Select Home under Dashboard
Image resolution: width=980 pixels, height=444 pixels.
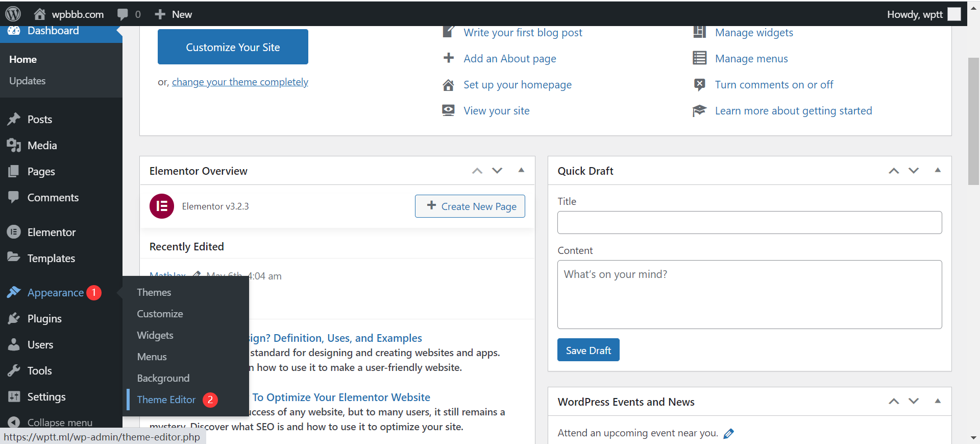point(23,59)
